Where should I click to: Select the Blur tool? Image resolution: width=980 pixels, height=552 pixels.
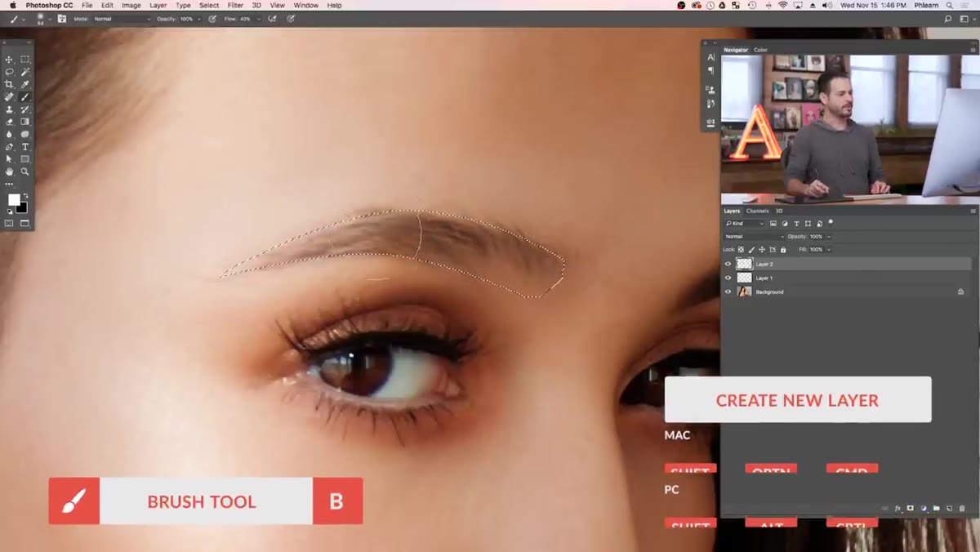click(10, 134)
